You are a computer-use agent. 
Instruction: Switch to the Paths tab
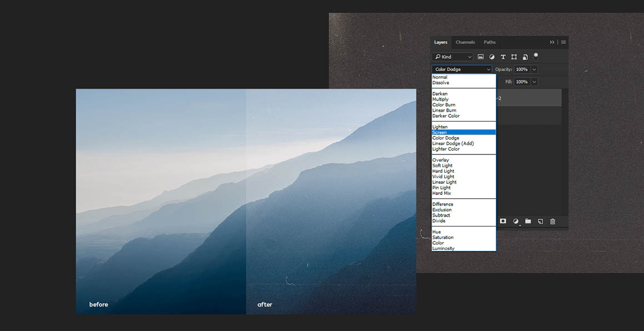pyautogui.click(x=490, y=42)
